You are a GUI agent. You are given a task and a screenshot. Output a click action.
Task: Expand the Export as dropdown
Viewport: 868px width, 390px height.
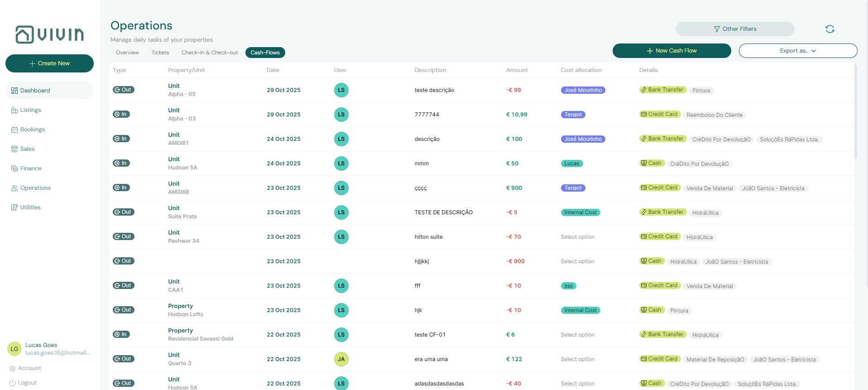(x=797, y=51)
